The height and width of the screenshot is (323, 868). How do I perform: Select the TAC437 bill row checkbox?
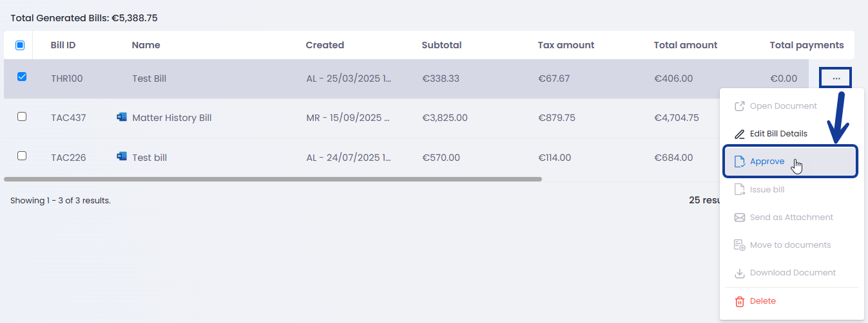[x=22, y=116]
